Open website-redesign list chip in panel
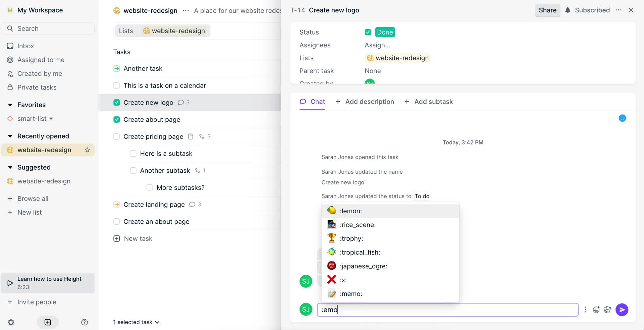Image resolution: width=644 pixels, height=330 pixels. click(x=397, y=58)
